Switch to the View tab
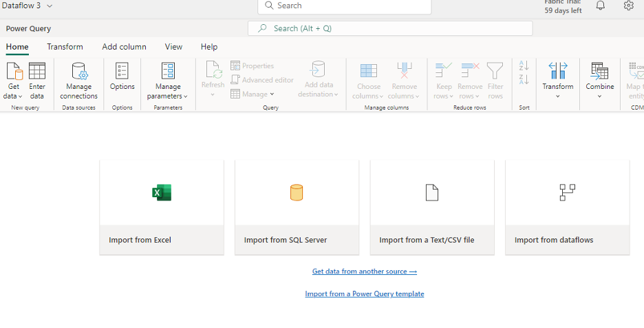Image resolution: width=644 pixels, height=328 pixels. coord(173,47)
